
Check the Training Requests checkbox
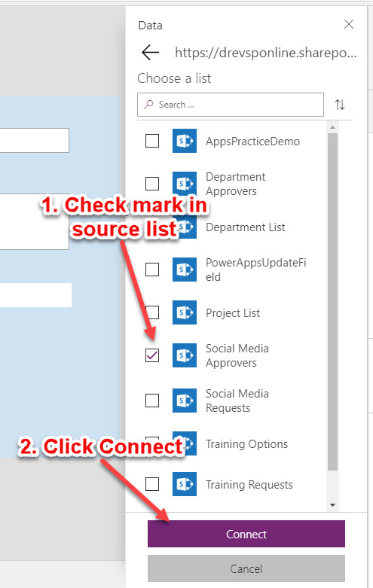[152, 484]
